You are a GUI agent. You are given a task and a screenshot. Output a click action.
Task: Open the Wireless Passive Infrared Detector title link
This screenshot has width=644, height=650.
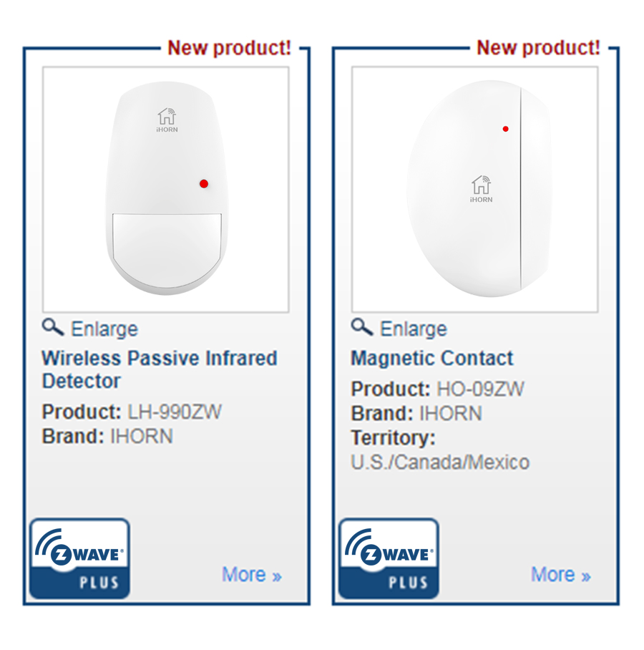tap(159, 369)
